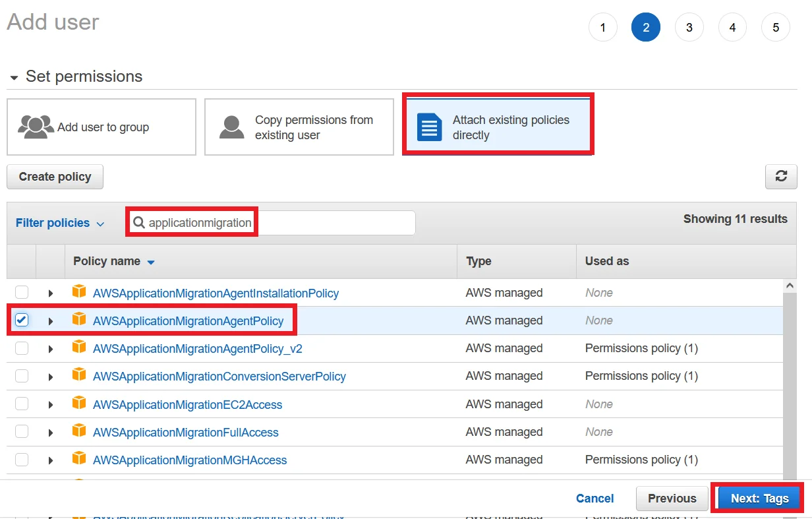Open the AWSApplicationMigrationConversionServerPolicy link
This screenshot has height=519, width=812.
tap(219, 377)
